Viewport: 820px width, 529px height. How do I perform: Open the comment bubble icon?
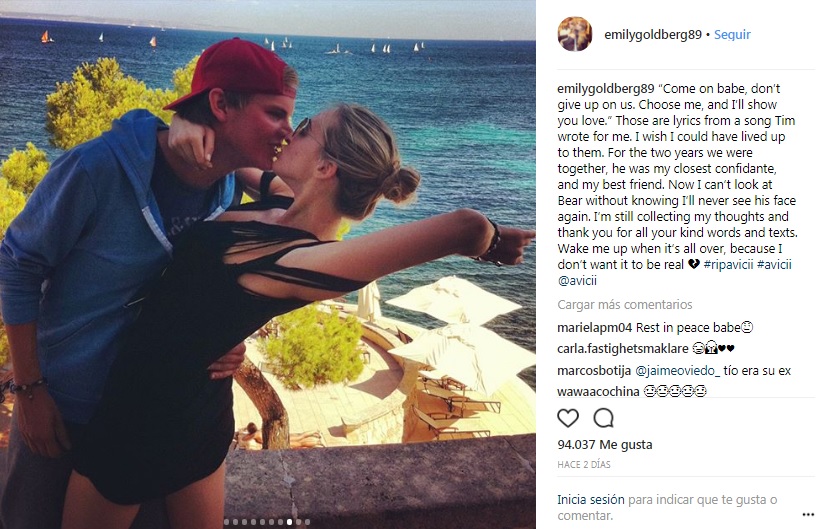click(603, 418)
